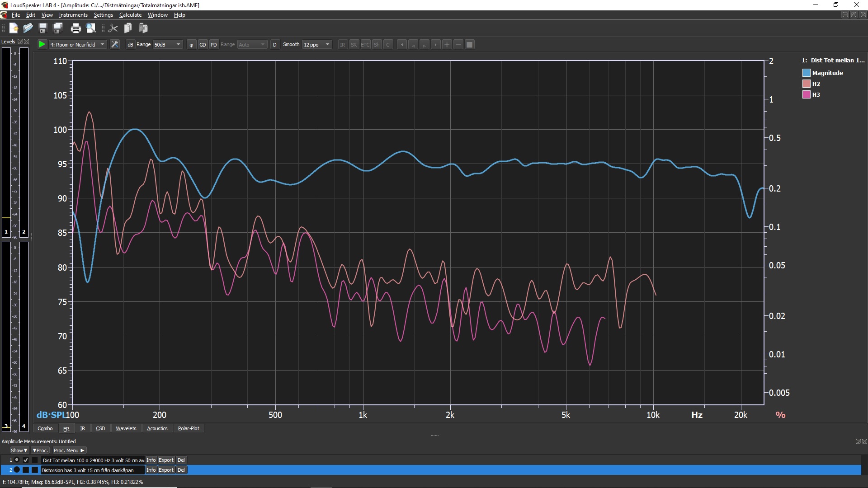The height and width of the screenshot is (488, 868).
Task: Switch to the Polar-Plot tab
Action: click(189, 428)
